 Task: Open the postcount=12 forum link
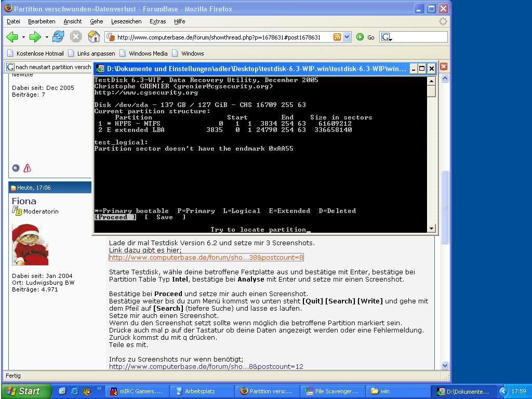(x=206, y=367)
